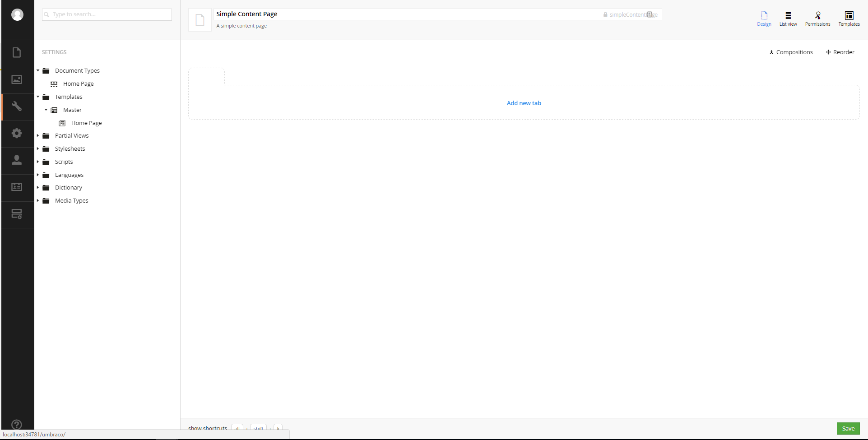
Task: Click the Media Types folder icon
Action: [46, 201]
